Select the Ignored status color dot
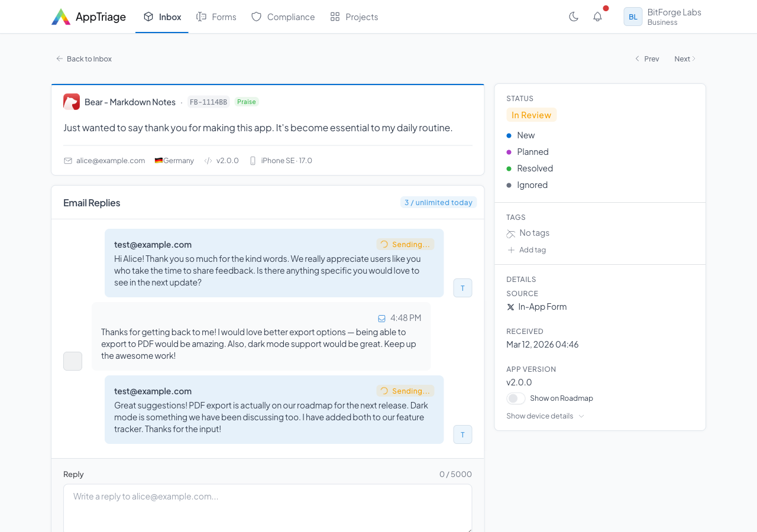This screenshot has width=757, height=532. [x=509, y=185]
